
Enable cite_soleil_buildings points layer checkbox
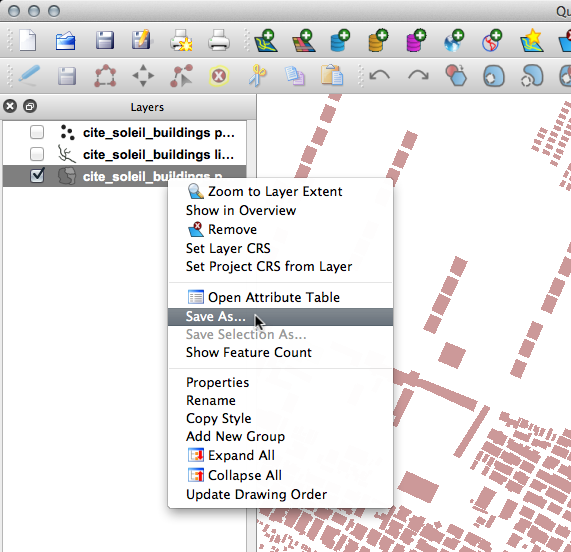point(37,132)
